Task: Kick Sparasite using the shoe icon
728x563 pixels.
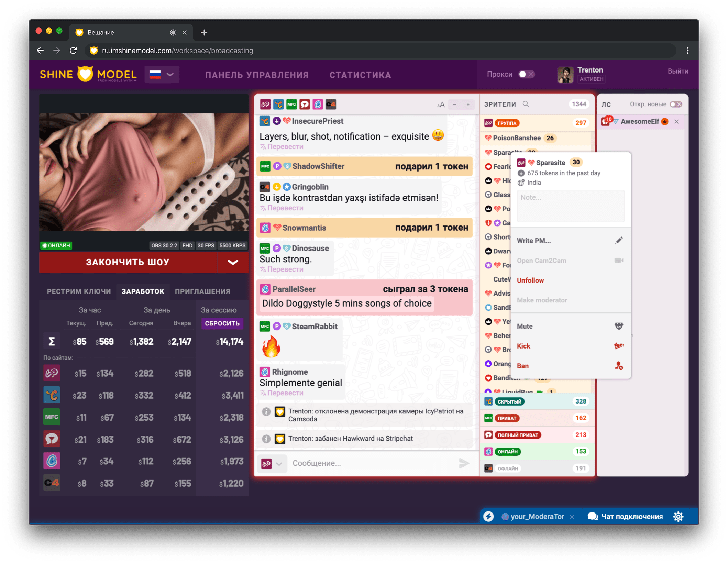Action: pos(619,346)
